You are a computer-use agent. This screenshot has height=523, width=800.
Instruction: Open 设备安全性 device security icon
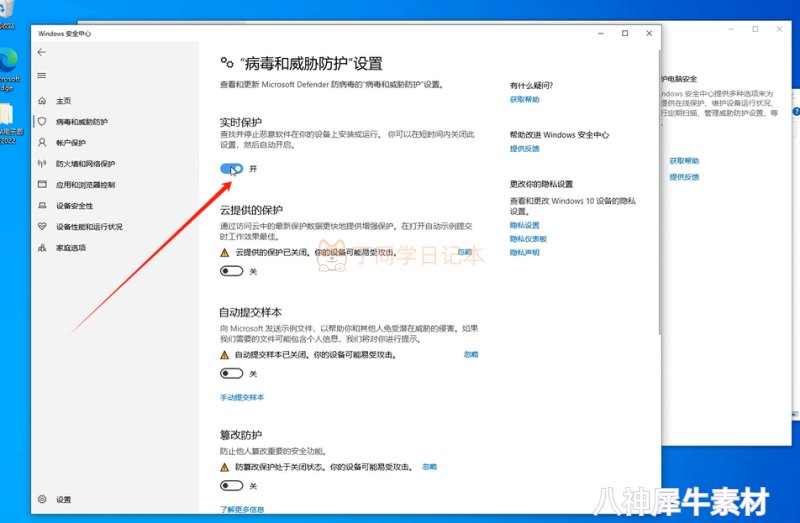(x=42, y=206)
